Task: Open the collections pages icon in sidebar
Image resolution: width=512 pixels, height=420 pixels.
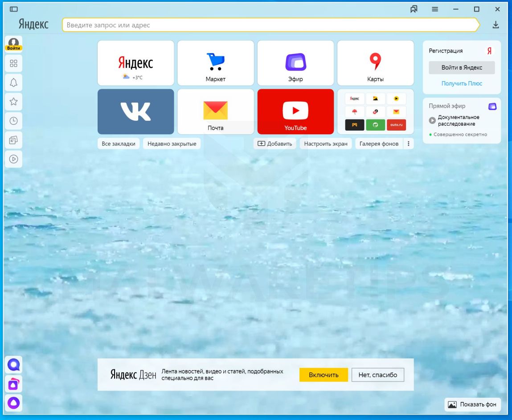Action: (x=13, y=140)
